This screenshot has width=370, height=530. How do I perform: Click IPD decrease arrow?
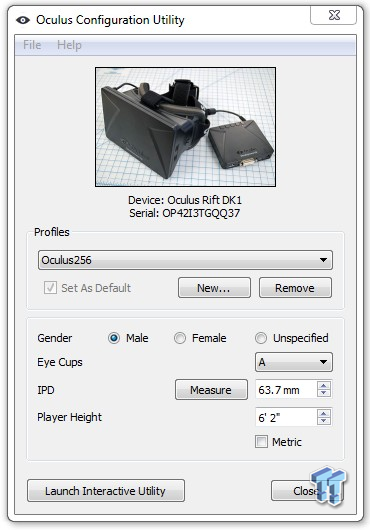324,393
